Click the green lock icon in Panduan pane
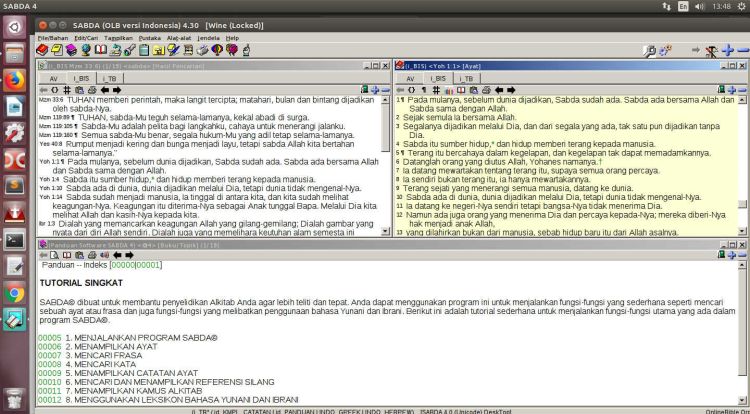The width and height of the screenshot is (750, 414). click(x=721, y=255)
